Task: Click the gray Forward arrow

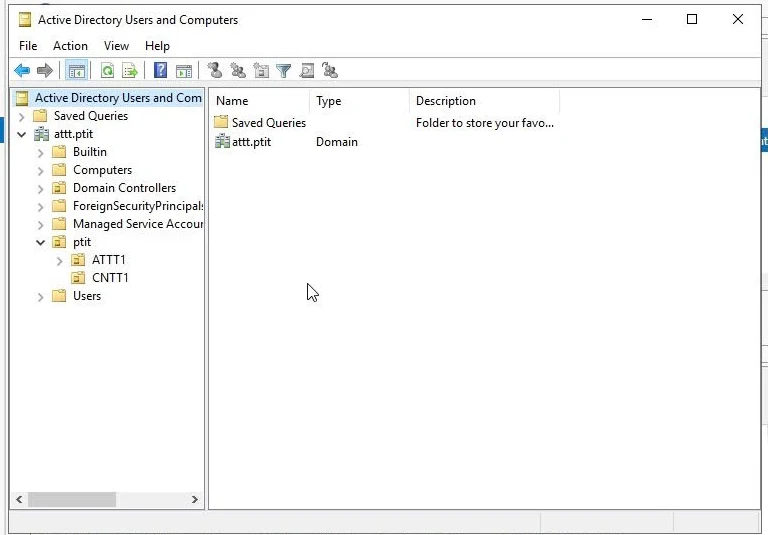Action: point(45,71)
